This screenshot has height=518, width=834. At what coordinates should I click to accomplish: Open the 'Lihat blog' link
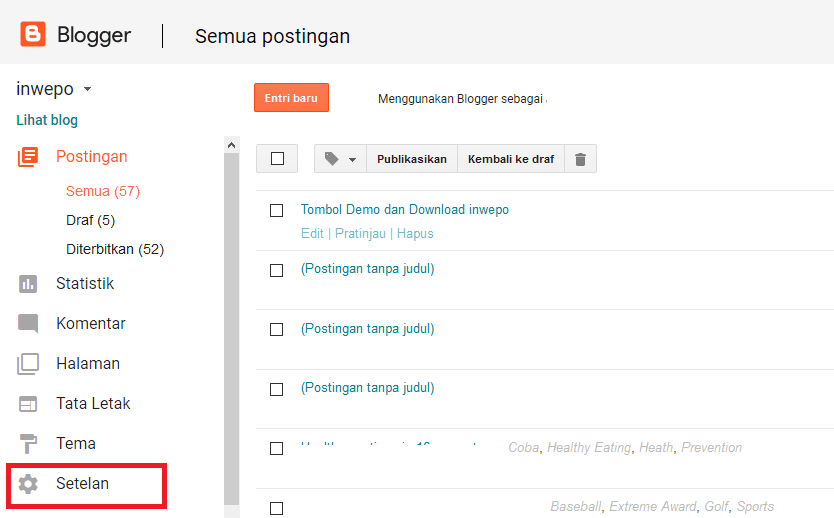47,120
